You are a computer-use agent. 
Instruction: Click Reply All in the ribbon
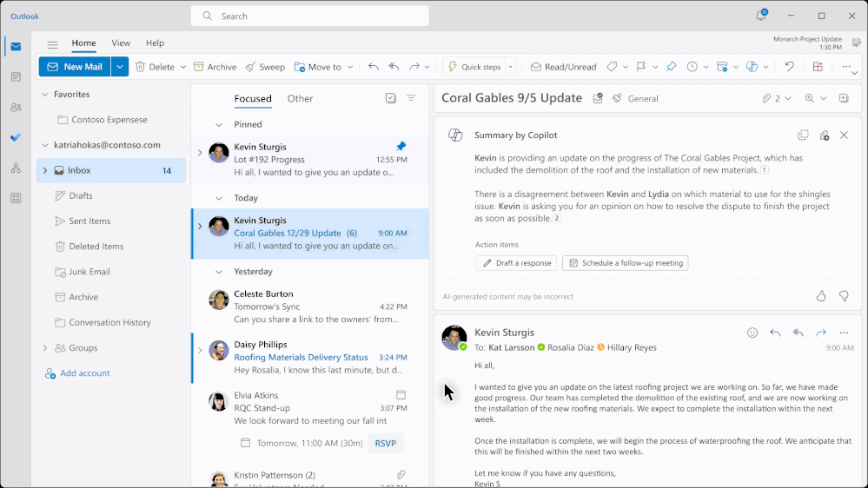tap(394, 67)
